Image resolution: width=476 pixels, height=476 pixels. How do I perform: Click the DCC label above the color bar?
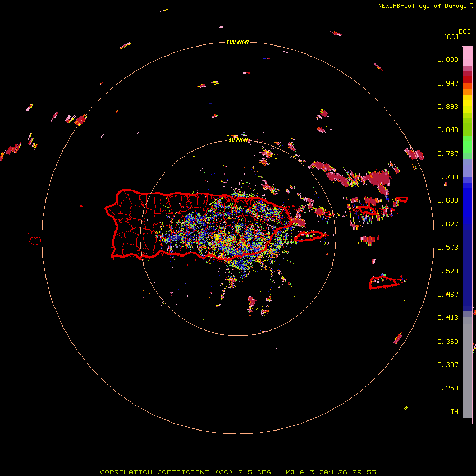pos(465,32)
